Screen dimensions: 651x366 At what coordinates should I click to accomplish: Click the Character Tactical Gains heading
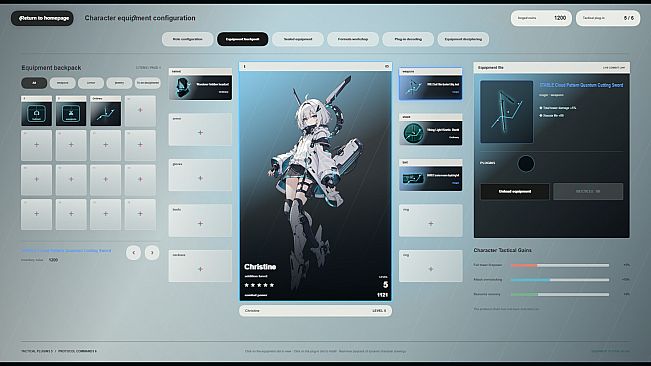(502, 250)
